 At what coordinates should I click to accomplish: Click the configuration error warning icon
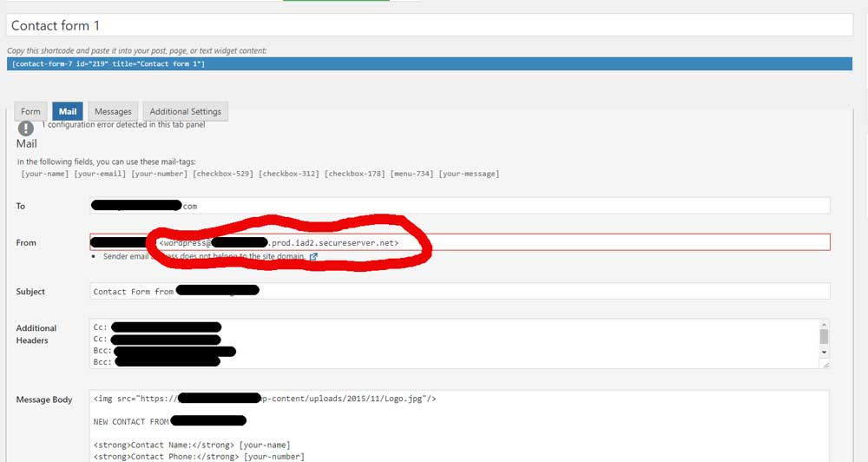click(25, 129)
